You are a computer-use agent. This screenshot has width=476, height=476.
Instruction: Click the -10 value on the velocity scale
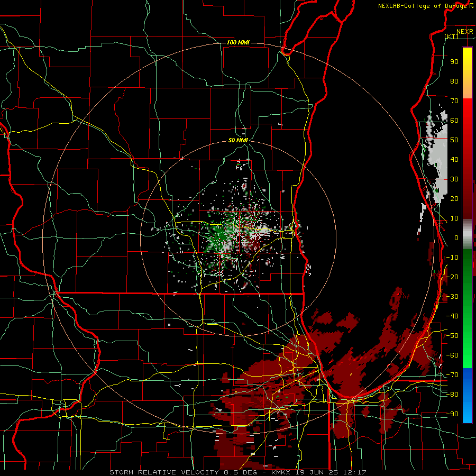(x=452, y=258)
